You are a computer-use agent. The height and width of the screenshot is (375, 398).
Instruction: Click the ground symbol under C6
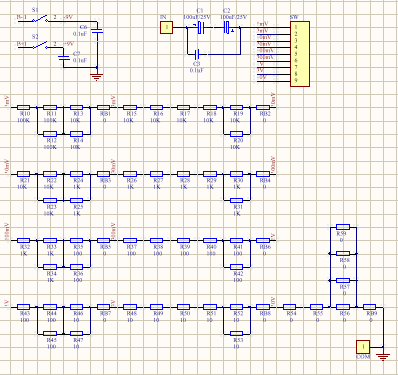tap(97, 77)
